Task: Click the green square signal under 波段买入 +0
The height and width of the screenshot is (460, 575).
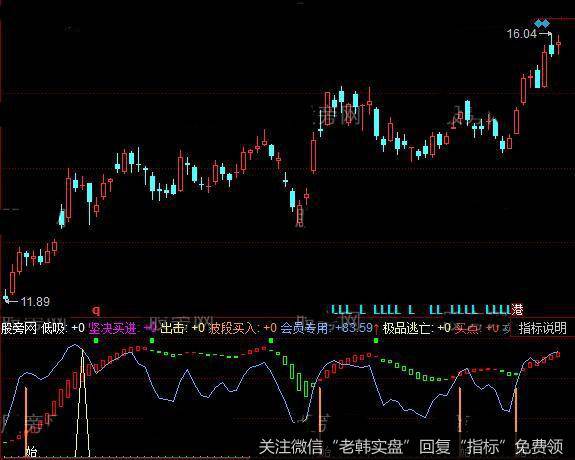Action: pos(271,341)
